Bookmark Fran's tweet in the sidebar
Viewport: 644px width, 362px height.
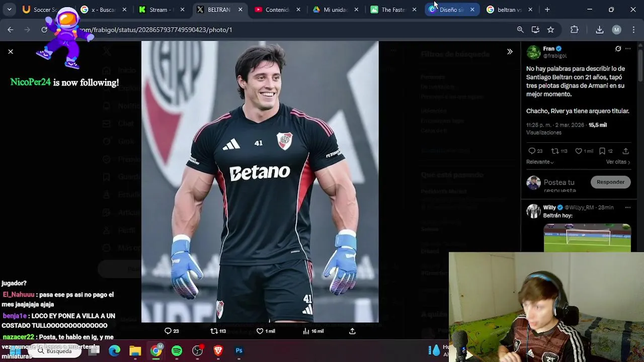click(602, 151)
